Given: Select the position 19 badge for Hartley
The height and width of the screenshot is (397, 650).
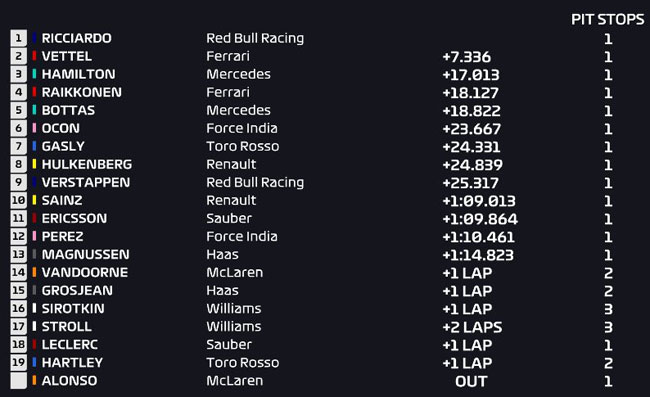Looking at the screenshot, I should [x=18, y=363].
